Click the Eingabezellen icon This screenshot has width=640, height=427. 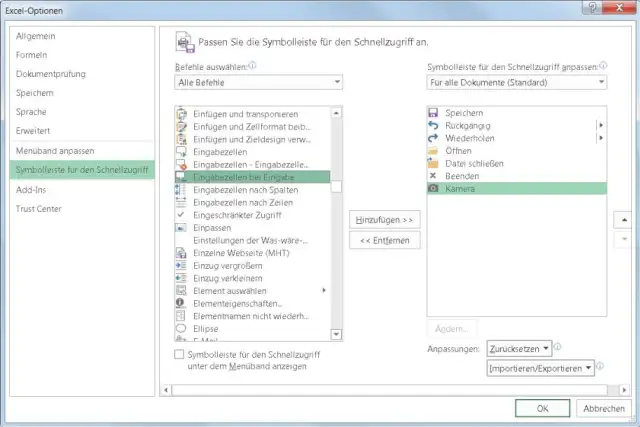pos(181,152)
